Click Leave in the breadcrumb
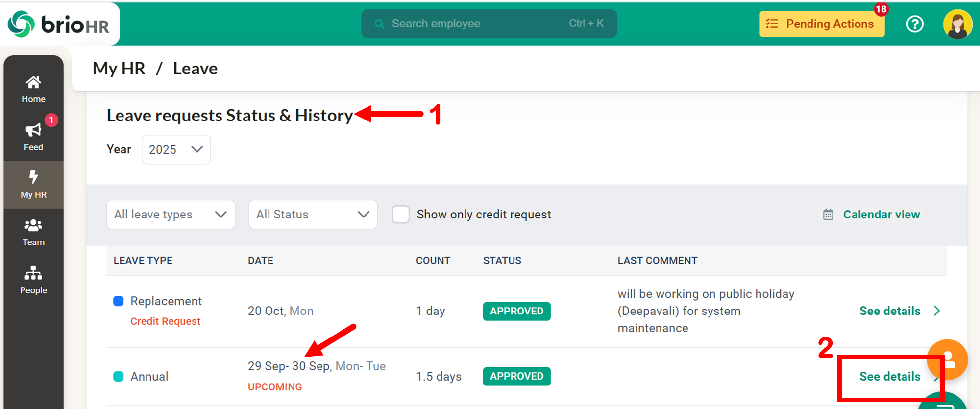This screenshot has height=409, width=980. click(x=195, y=69)
